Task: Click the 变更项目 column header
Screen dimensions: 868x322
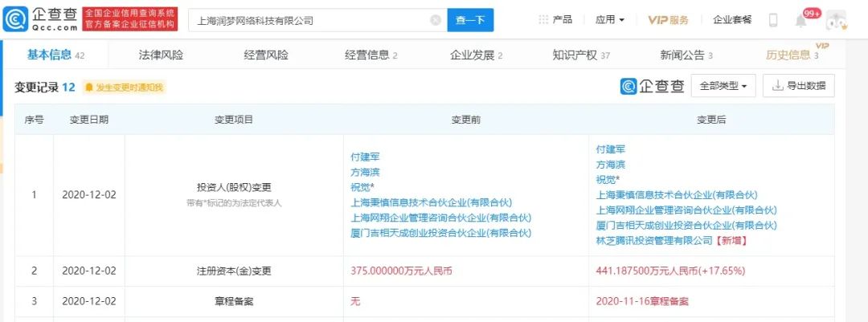Action: click(x=234, y=120)
